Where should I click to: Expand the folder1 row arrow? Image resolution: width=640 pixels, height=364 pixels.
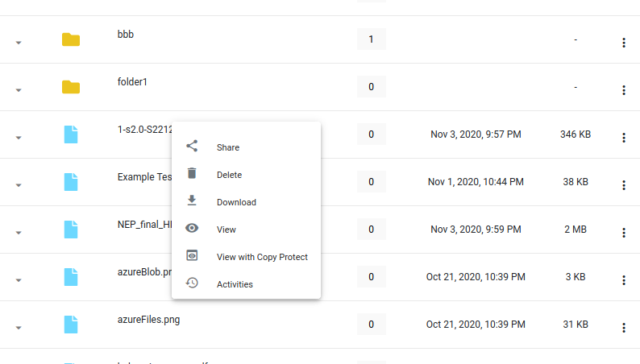point(19,90)
